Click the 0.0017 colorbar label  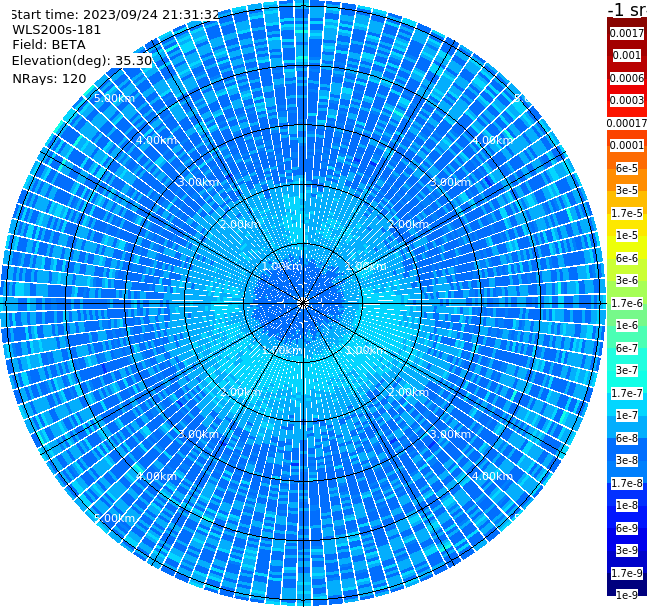(627, 33)
